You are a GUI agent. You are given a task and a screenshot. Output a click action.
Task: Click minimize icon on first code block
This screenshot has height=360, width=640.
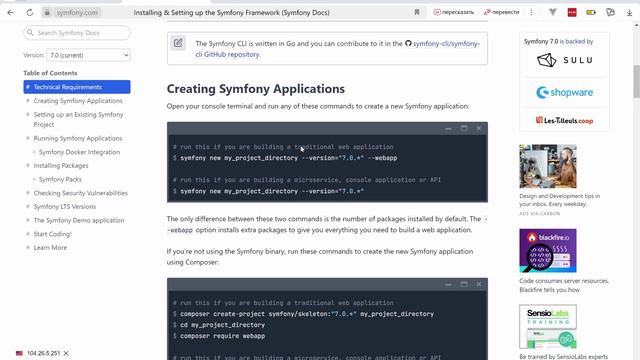(x=448, y=129)
